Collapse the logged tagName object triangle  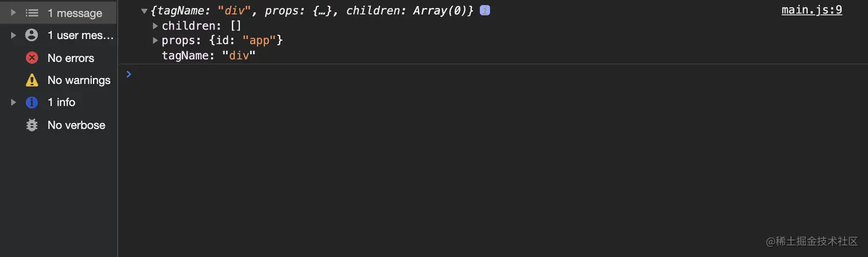click(x=144, y=11)
